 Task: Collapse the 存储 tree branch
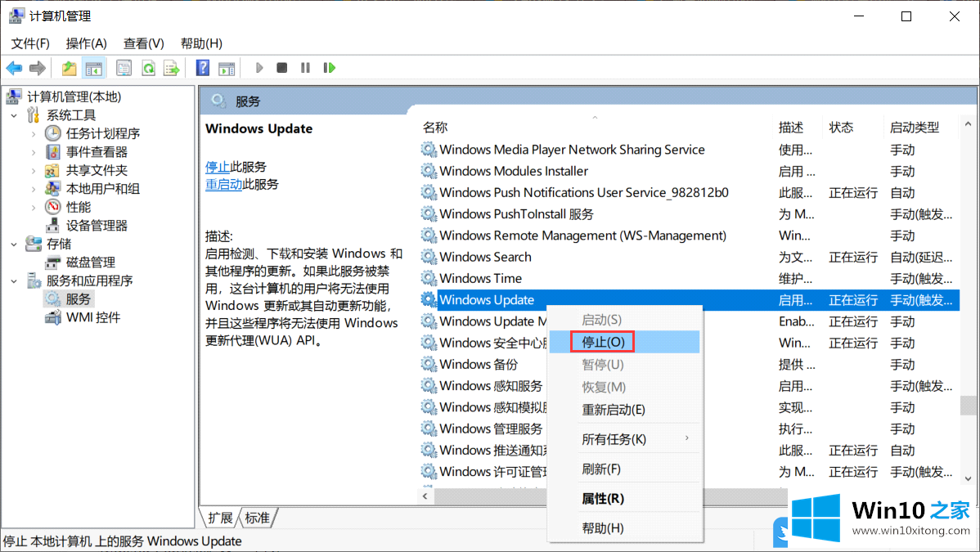[x=14, y=245]
